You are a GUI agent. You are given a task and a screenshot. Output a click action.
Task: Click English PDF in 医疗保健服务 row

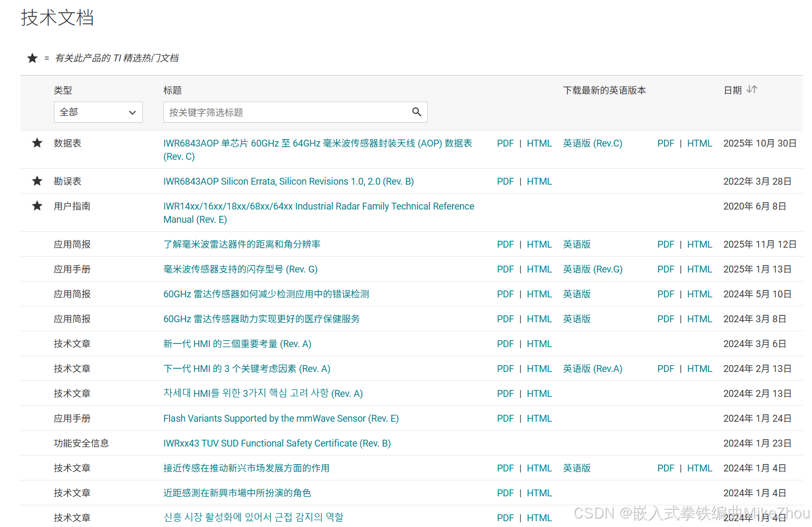(x=666, y=319)
